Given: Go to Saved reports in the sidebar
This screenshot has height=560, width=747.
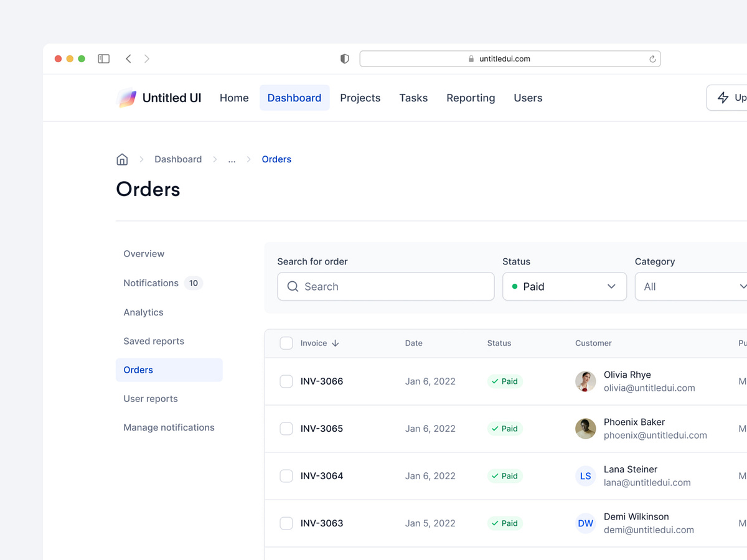Looking at the screenshot, I should pyautogui.click(x=153, y=341).
